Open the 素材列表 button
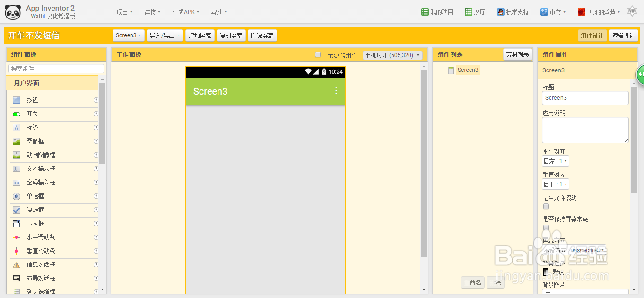Image resolution: width=644 pixels, height=298 pixels. coord(518,55)
